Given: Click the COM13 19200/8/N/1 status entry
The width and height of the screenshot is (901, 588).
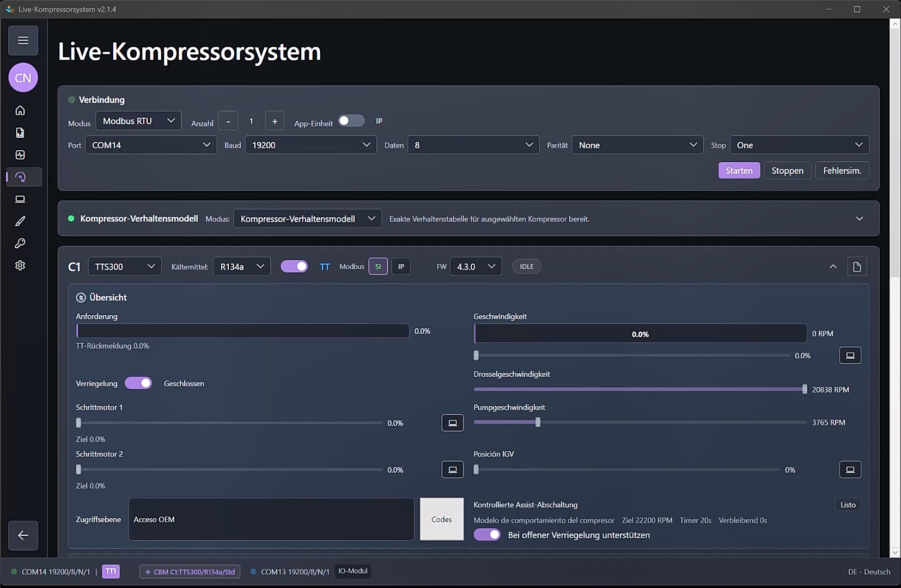Looking at the screenshot, I should click(x=290, y=572).
